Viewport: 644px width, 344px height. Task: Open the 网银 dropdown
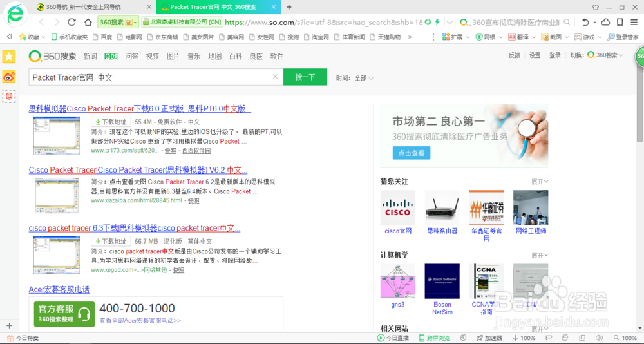[489, 37]
